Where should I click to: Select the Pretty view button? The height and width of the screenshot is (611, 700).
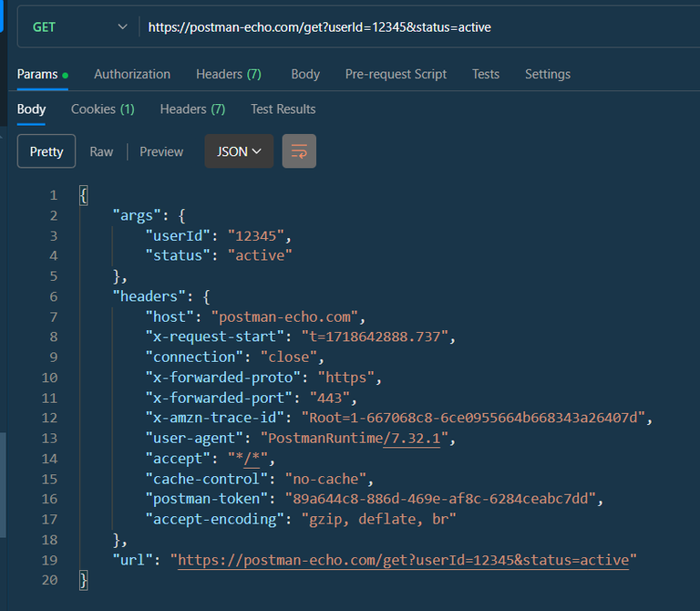coord(46,151)
